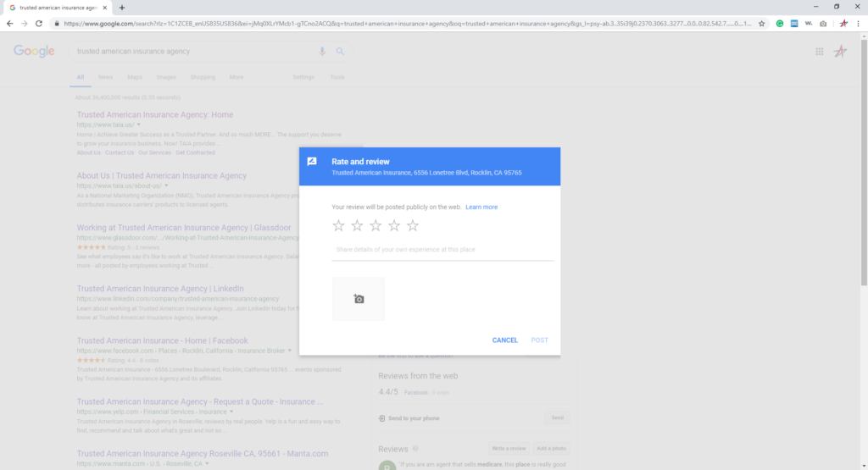Post the review
The width and height of the screenshot is (868, 470).
coord(539,340)
